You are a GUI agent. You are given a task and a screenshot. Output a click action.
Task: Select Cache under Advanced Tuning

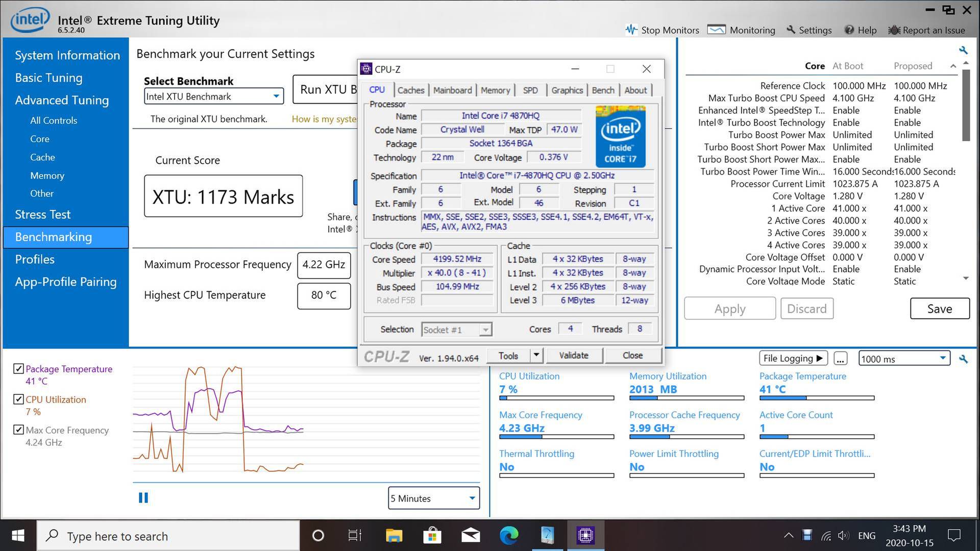click(42, 157)
